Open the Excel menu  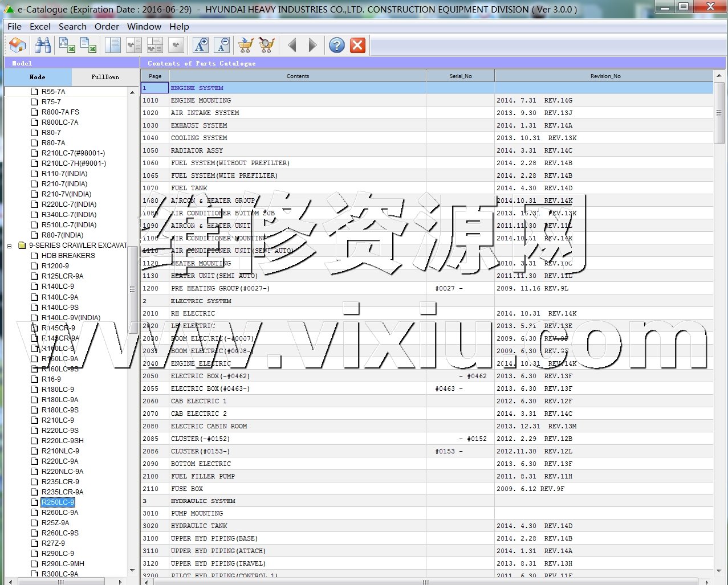[40, 26]
